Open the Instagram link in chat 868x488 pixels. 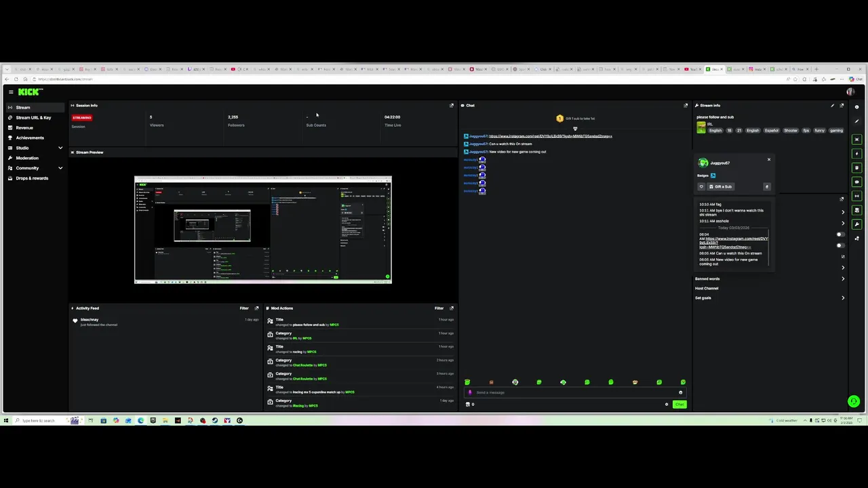tap(550, 136)
